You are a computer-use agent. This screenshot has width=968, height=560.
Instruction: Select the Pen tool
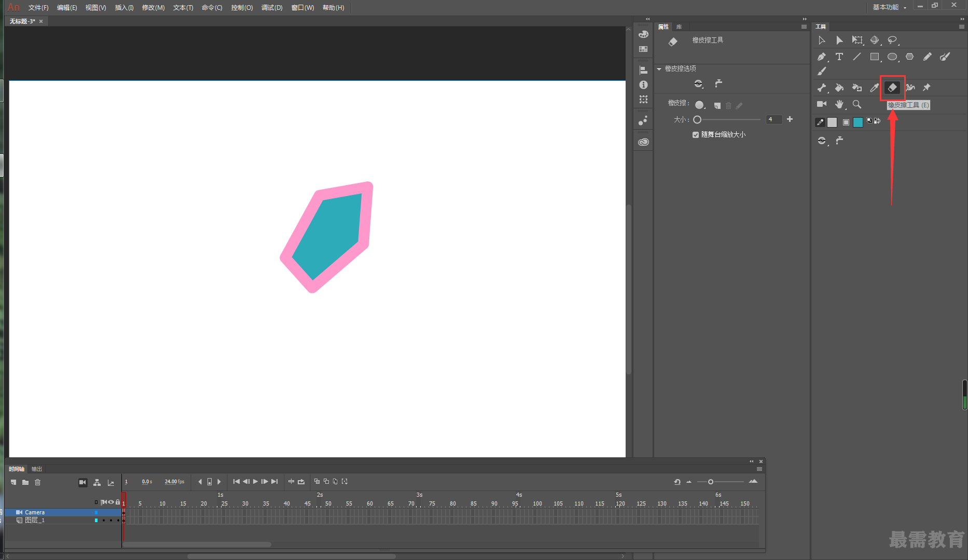click(822, 57)
